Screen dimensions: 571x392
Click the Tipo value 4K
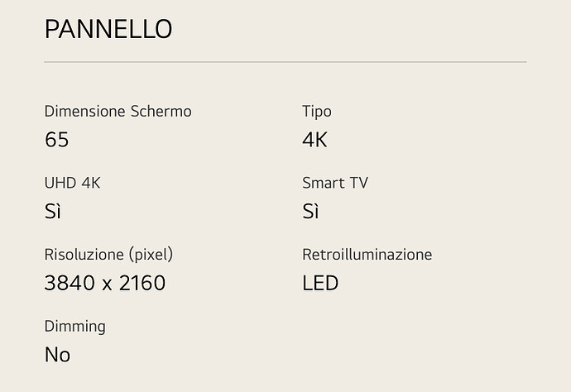point(315,140)
